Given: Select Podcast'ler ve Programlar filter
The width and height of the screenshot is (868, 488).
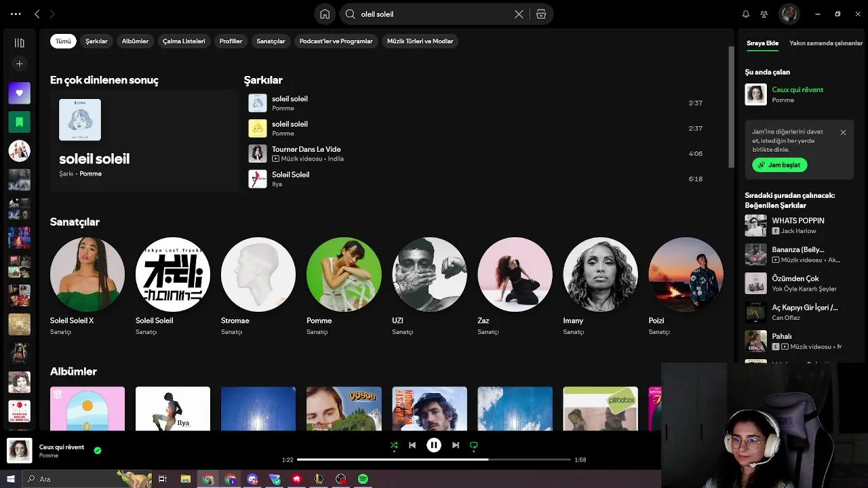Looking at the screenshot, I should click(x=336, y=41).
